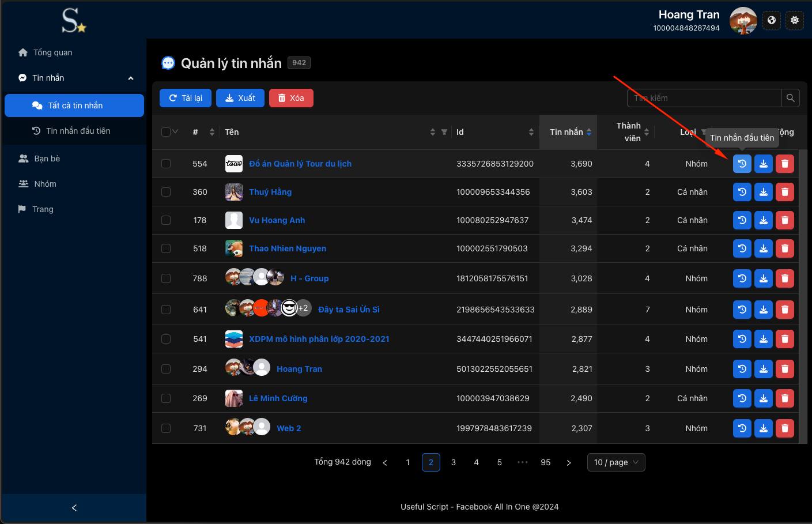
Task: Select the Web 2 row checkbox
Action: tap(166, 428)
